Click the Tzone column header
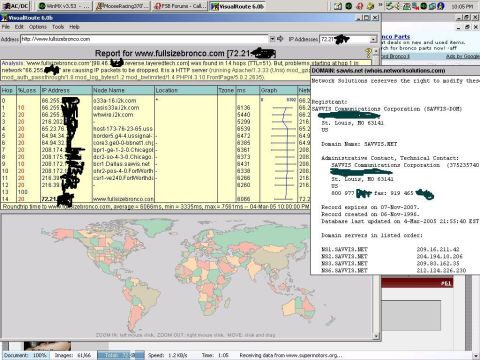This screenshot has width=480, height=360. pyautogui.click(x=227, y=90)
